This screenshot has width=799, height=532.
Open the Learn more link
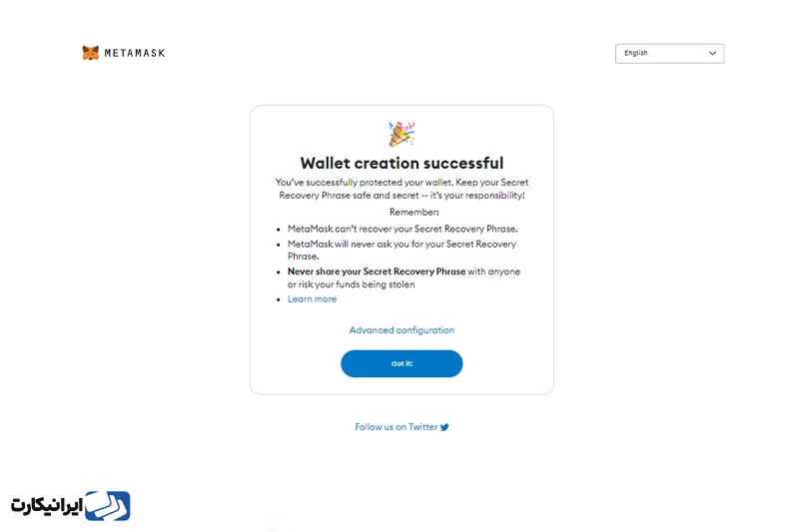click(x=312, y=298)
